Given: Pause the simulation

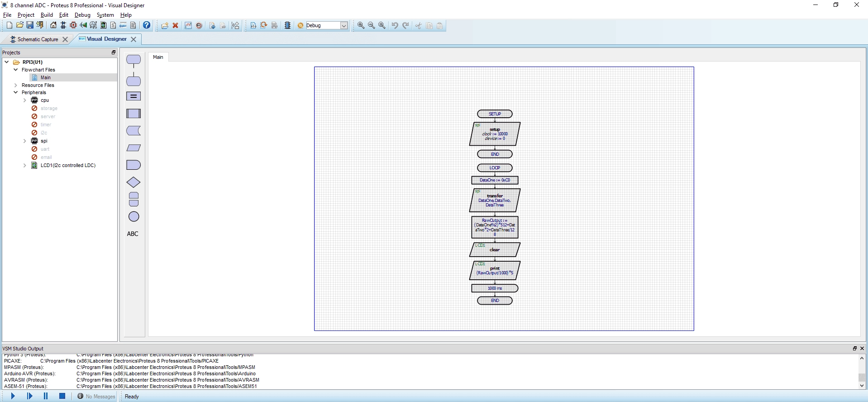Looking at the screenshot, I should pyautogui.click(x=46, y=396).
